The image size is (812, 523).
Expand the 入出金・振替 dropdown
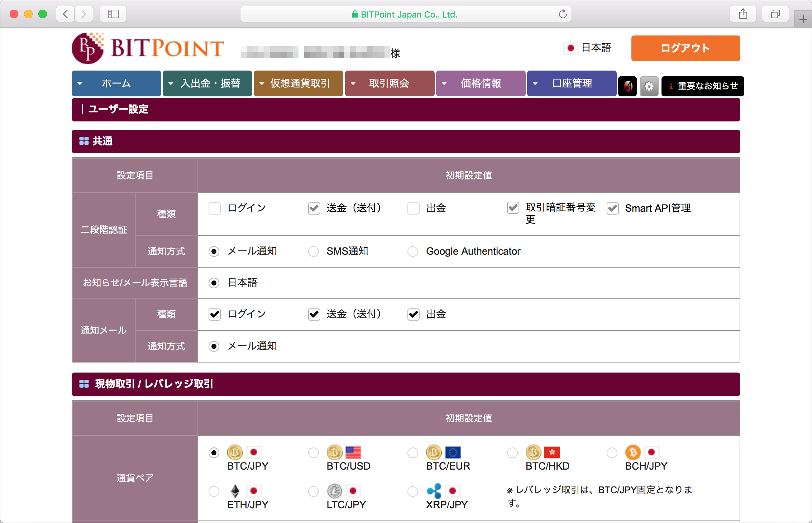coord(207,83)
